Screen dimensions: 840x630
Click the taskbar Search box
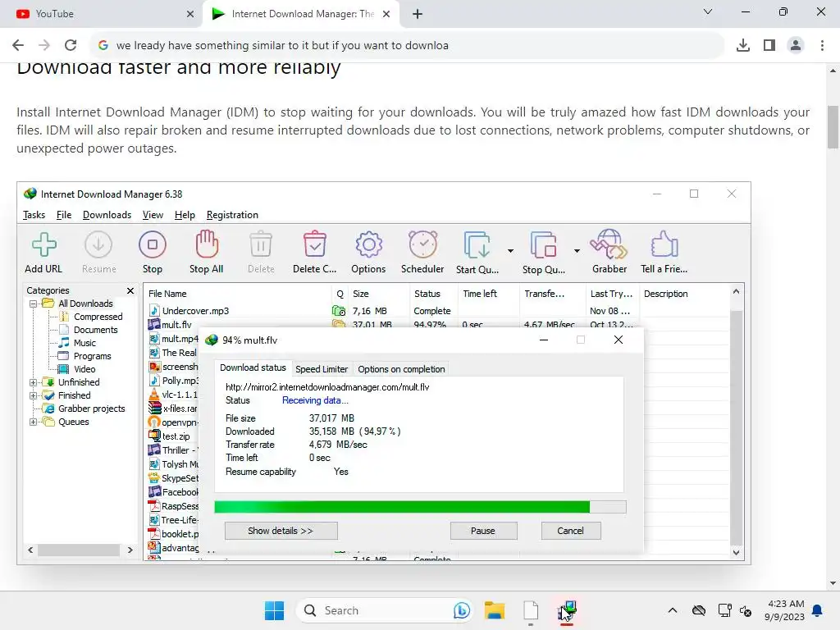[384, 610]
